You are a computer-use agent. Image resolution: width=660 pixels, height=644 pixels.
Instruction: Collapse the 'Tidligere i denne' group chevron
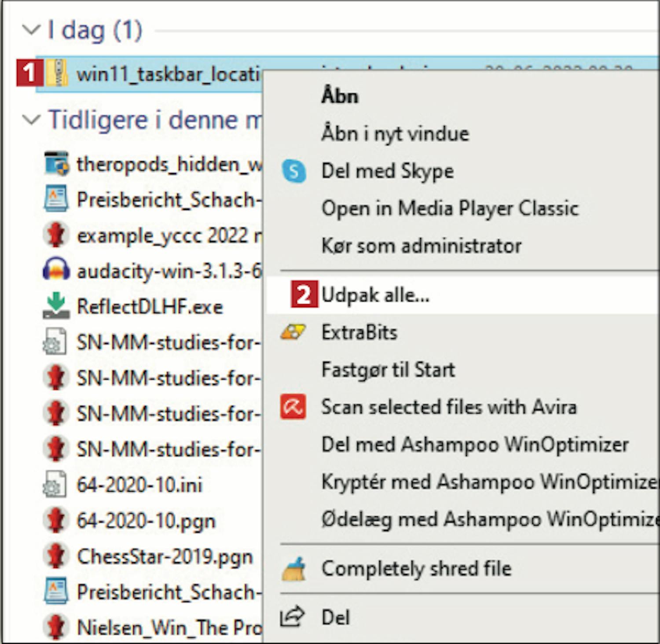pos(31,119)
